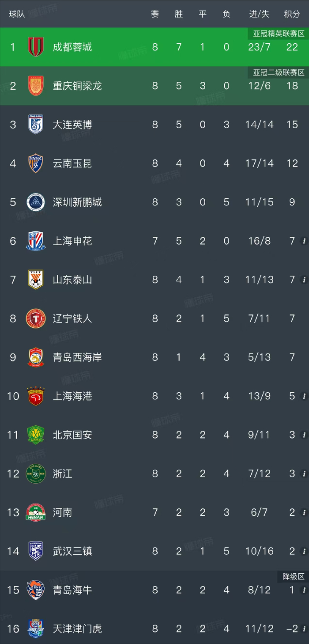
Task: Select the 成都蓉城 team crest
Action: [x=36, y=47]
